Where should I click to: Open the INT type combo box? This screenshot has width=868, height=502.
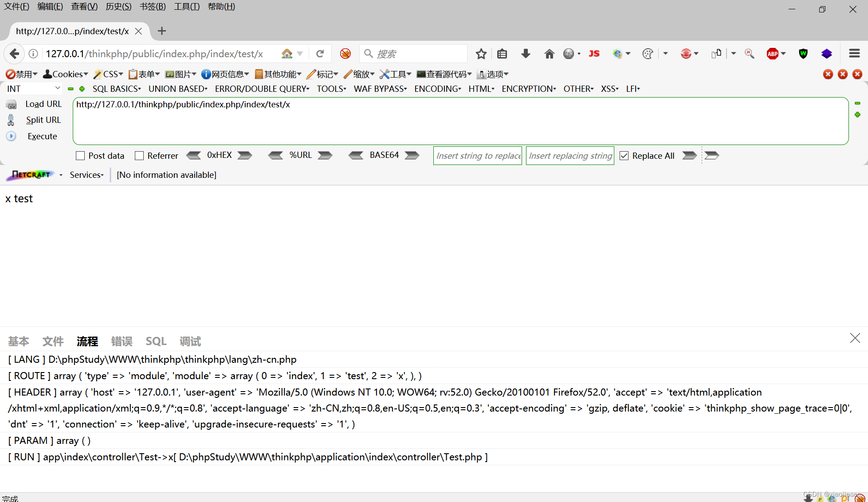(x=33, y=89)
